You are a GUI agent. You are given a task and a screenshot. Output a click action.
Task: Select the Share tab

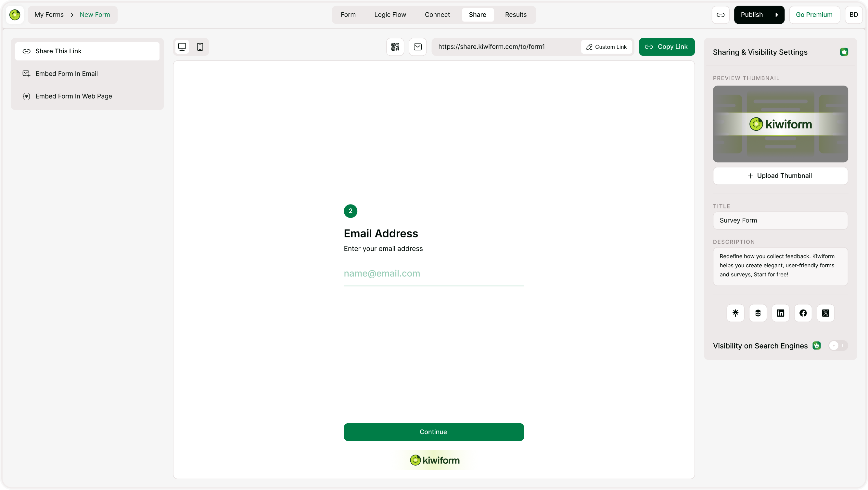478,15
